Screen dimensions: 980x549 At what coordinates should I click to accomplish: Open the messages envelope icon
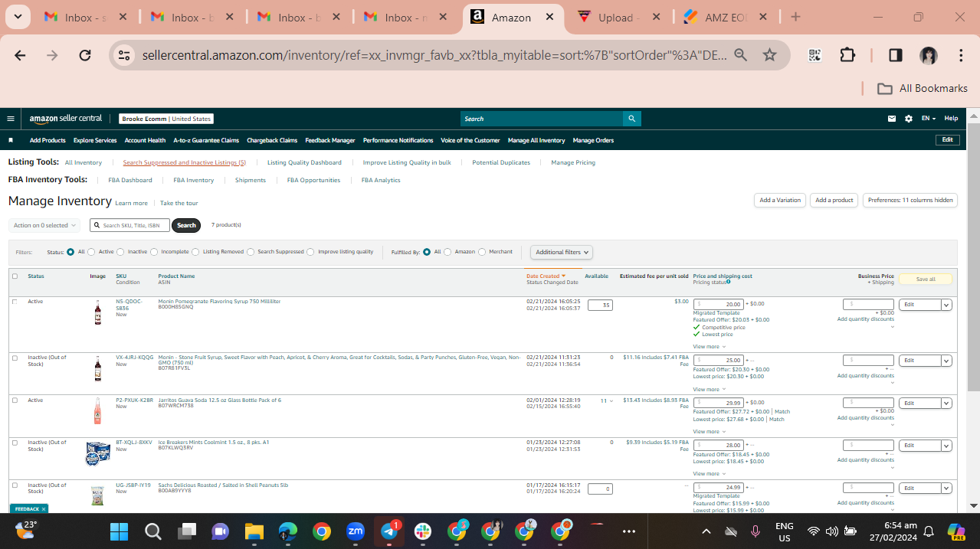click(x=892, y=119)
